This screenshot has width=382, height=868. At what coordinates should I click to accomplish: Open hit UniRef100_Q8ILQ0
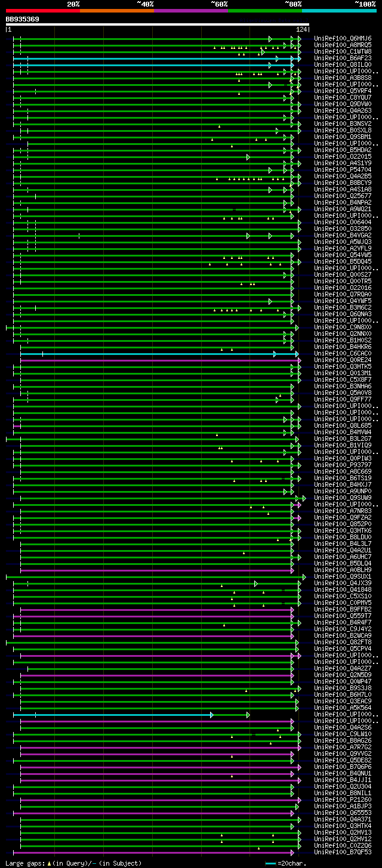(343, 64)
